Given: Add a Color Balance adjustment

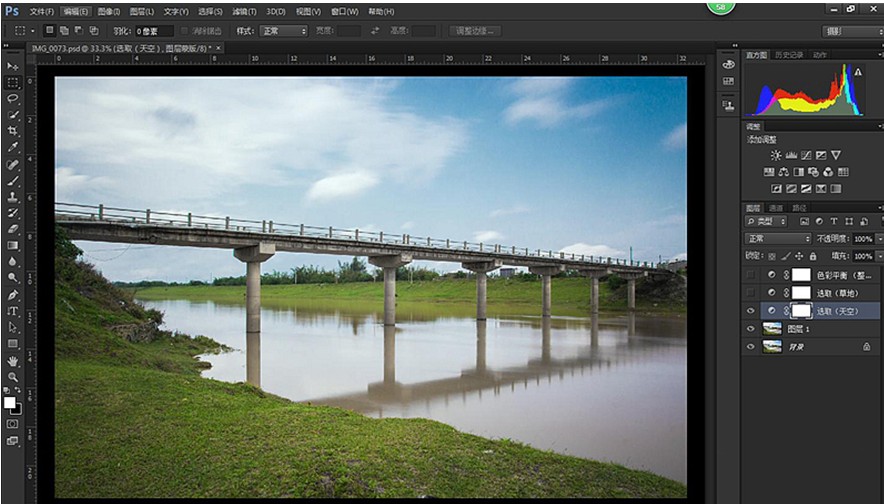Looking at the screenshot, I should 784,172.
